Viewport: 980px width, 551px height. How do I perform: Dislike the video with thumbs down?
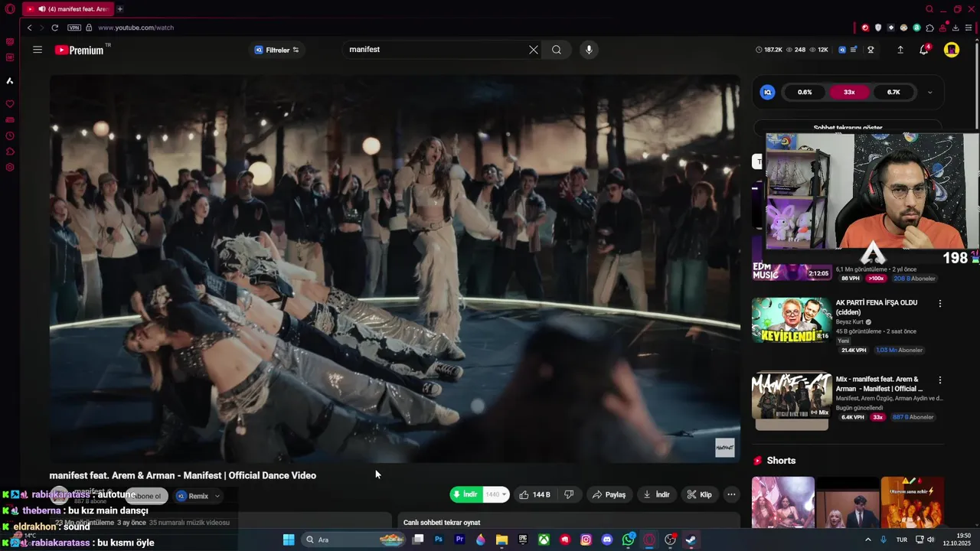point(569,494)
